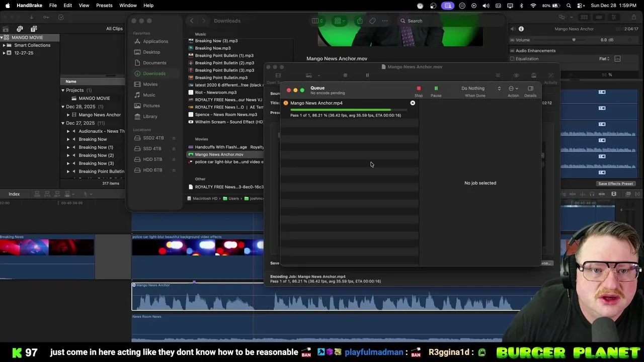Viewport: 644px width, 362px height.
Task: Toggle the queue Details pane
Action: click(530, 88)
